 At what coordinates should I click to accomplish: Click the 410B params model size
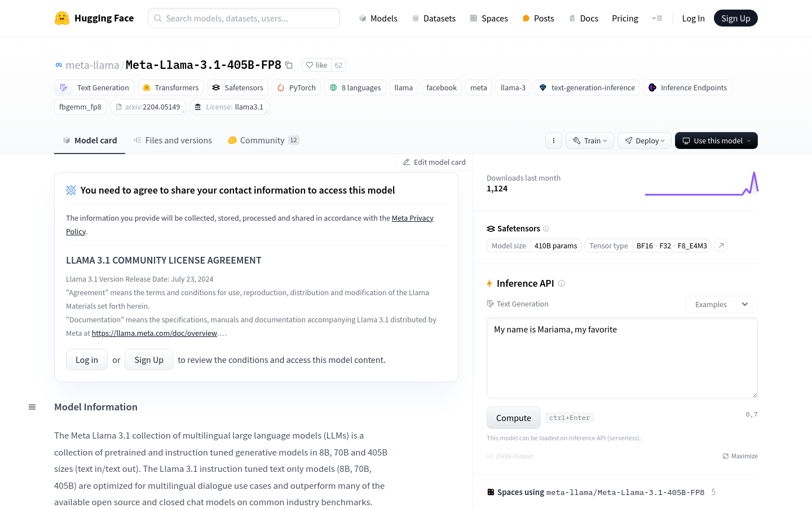pyautogui.click(x=556, y=246)
